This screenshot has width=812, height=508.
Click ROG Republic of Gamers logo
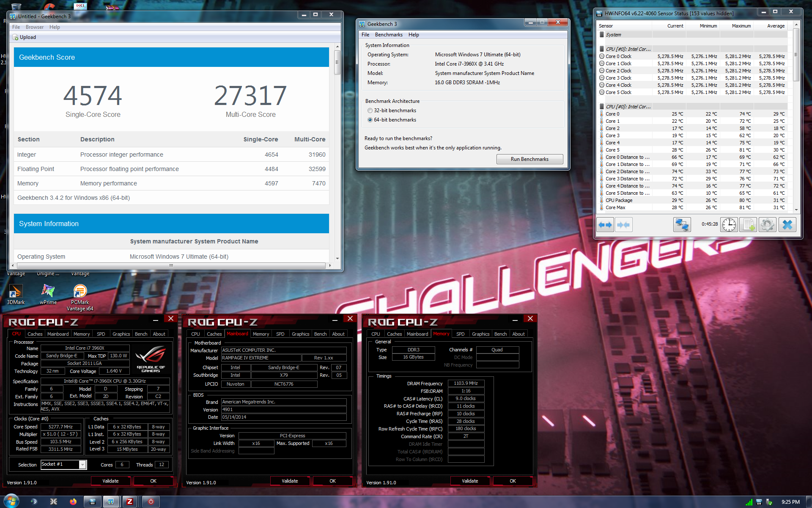click(151, 359)
